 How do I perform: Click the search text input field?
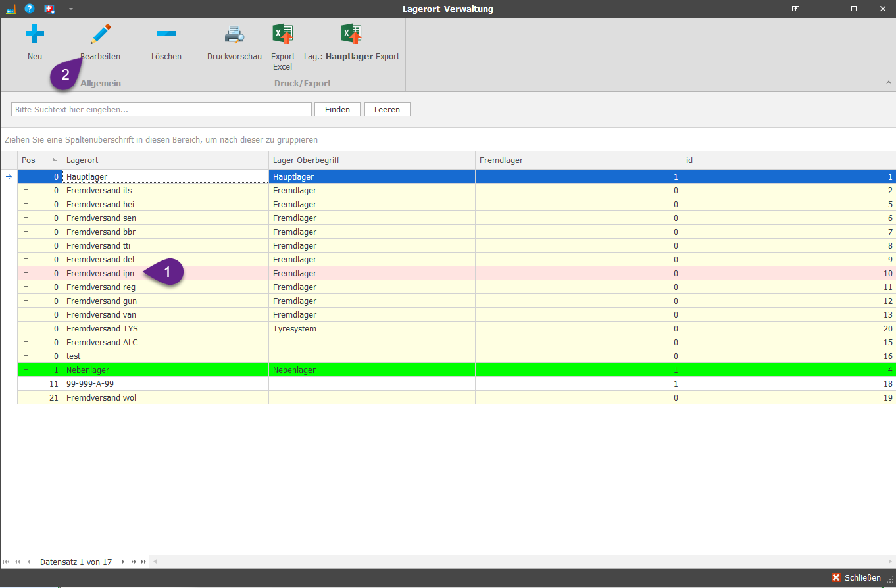point(161,109)
